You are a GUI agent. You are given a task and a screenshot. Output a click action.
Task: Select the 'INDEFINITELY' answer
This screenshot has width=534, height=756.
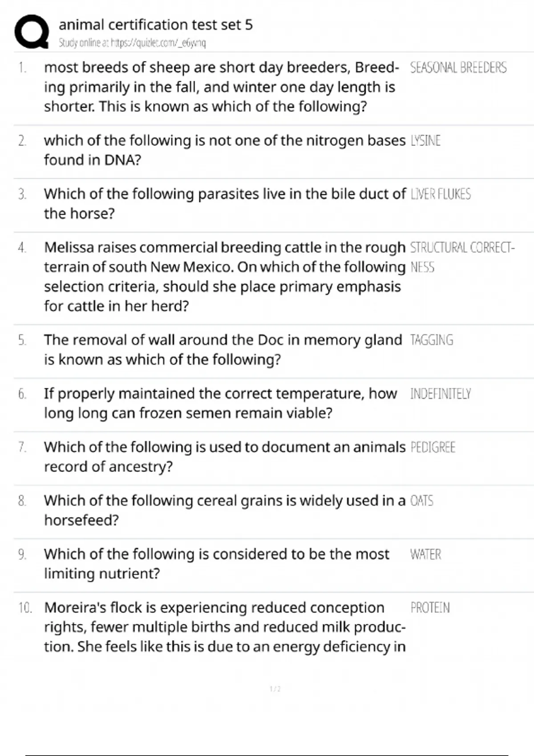440,394
